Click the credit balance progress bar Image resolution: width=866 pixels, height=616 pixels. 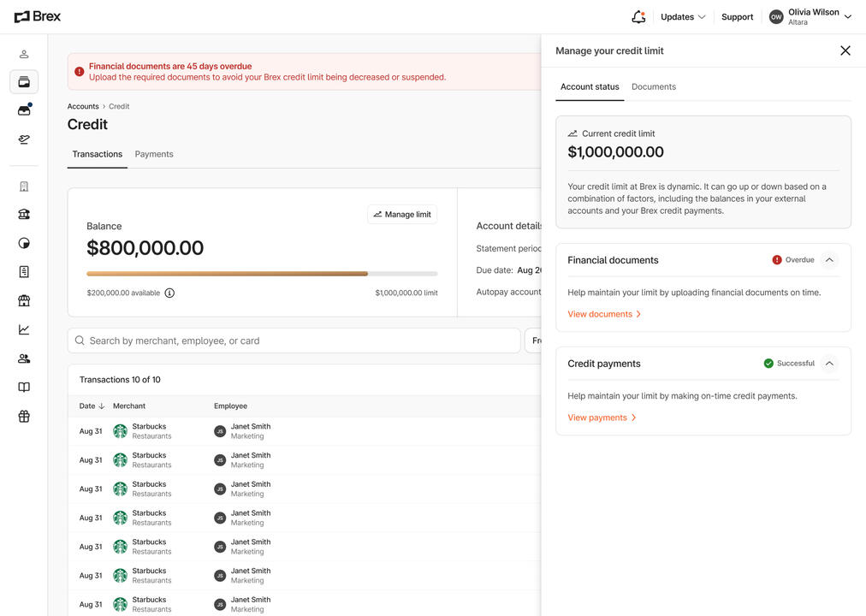[262, 274]
